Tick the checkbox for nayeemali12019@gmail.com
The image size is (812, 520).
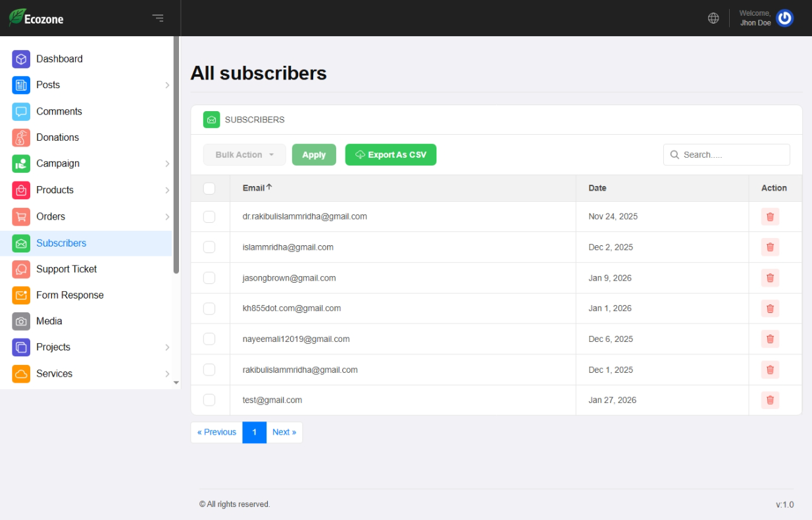tap(209, 339)
